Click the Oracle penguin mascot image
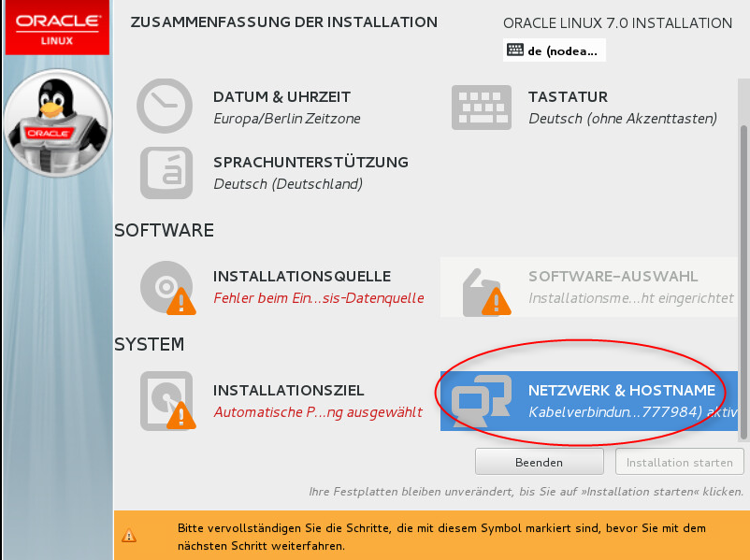 pyautogui.click(x=57, y=123)
